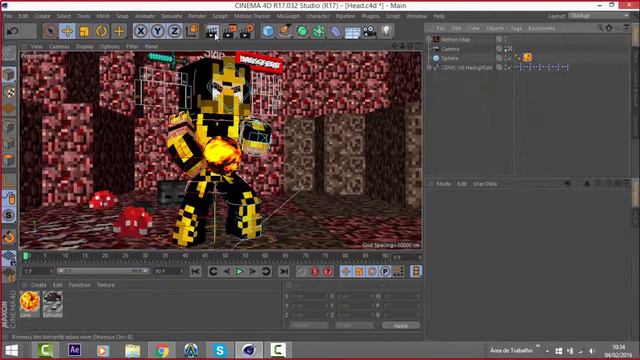
Task: Toggle Position keyframe recording button
Action: pos(346,271)
